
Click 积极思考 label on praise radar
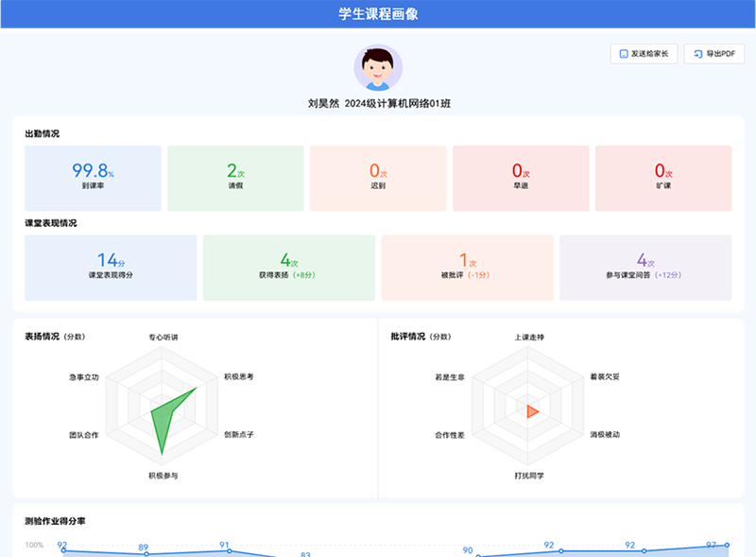[238, 376]
